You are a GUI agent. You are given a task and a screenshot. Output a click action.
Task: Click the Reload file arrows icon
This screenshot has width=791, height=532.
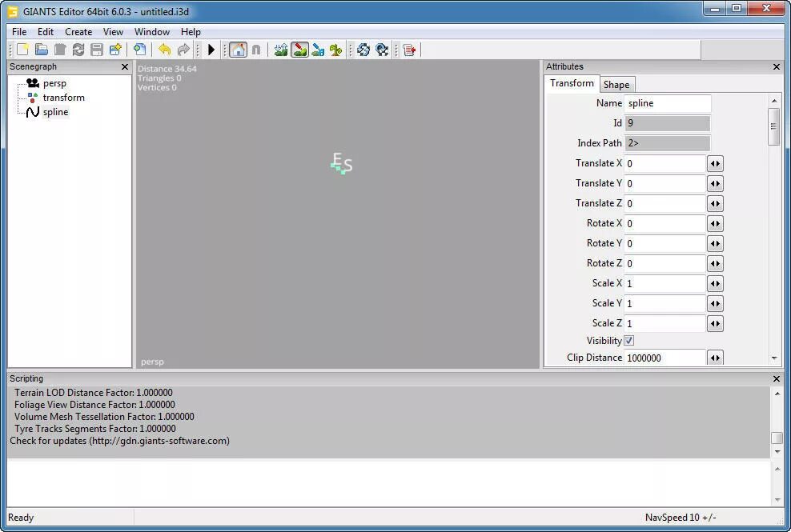coord(78,50)
